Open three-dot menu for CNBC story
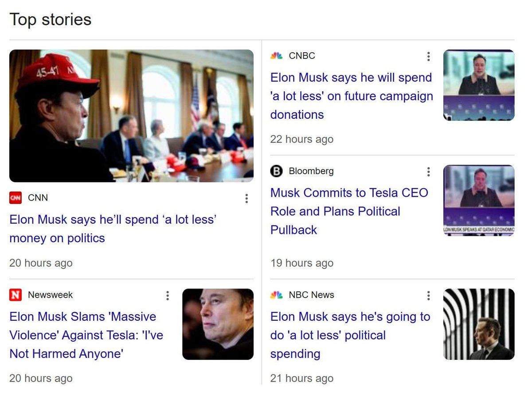532x397 pixels. [x=428, y=56]
